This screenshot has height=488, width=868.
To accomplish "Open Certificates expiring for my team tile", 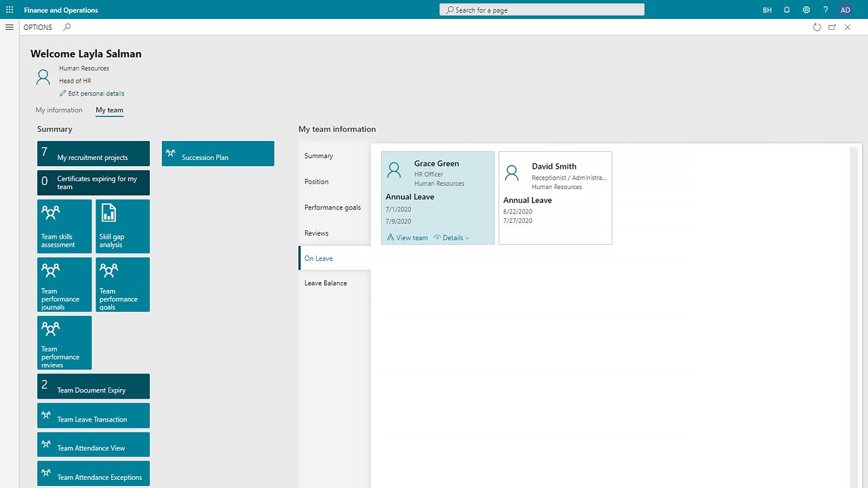I will pos(94,182).
